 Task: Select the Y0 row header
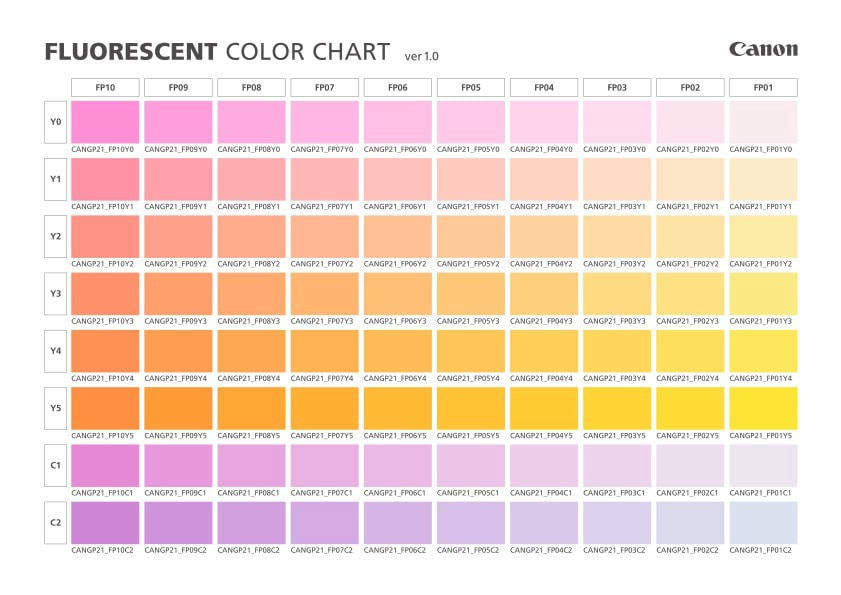click(56, 122)
